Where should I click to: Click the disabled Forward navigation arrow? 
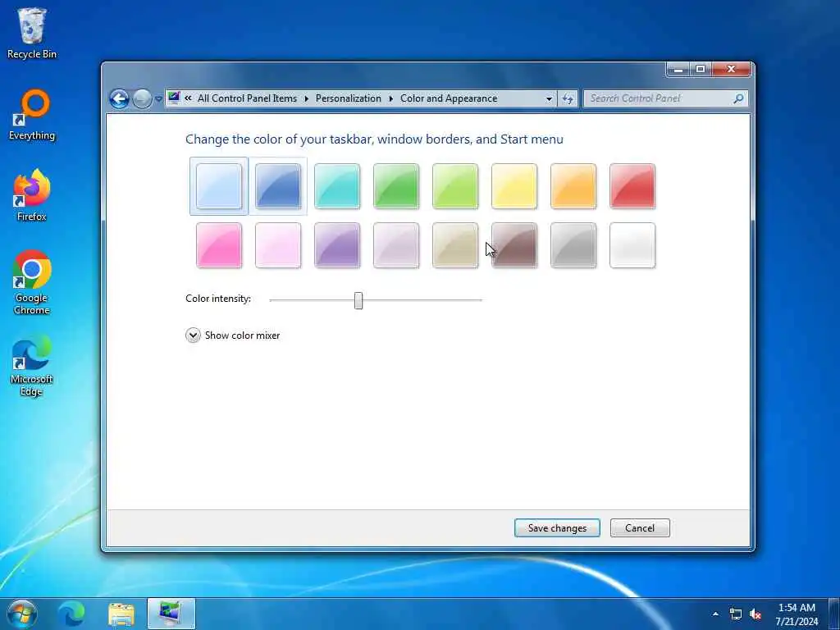tap(142, 98)
